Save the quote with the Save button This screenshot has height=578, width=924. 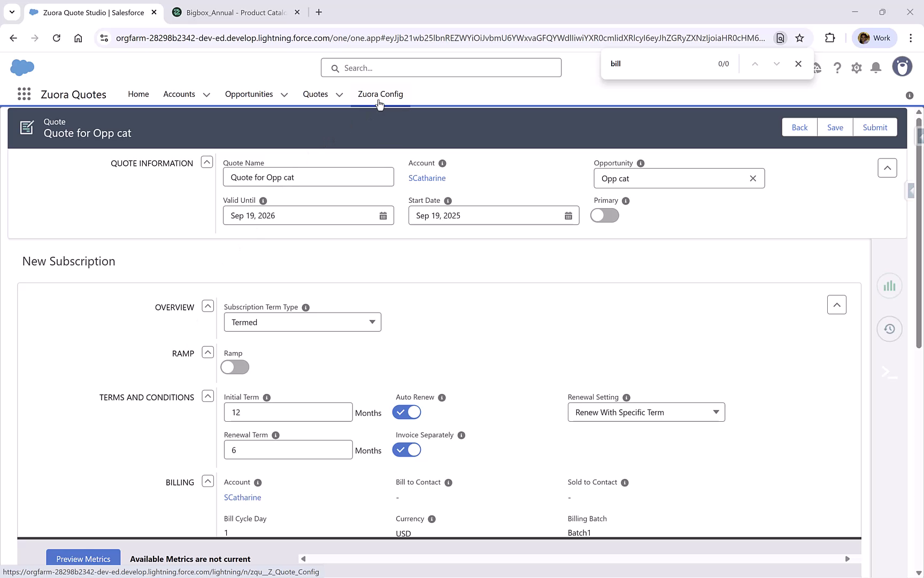point(835,127)
